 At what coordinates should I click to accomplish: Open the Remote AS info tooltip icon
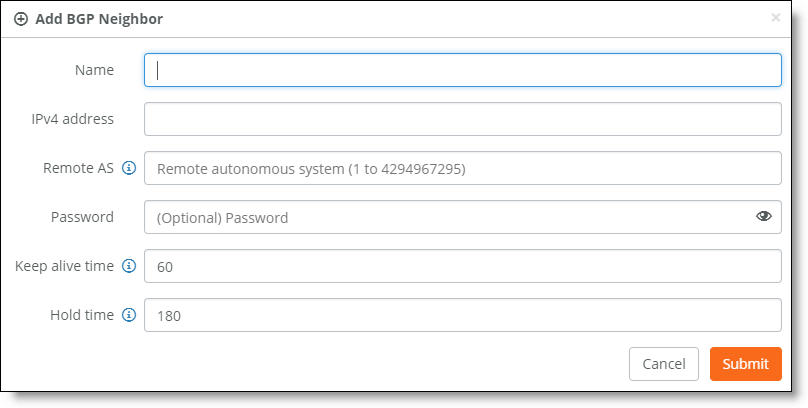click(129, 168)
